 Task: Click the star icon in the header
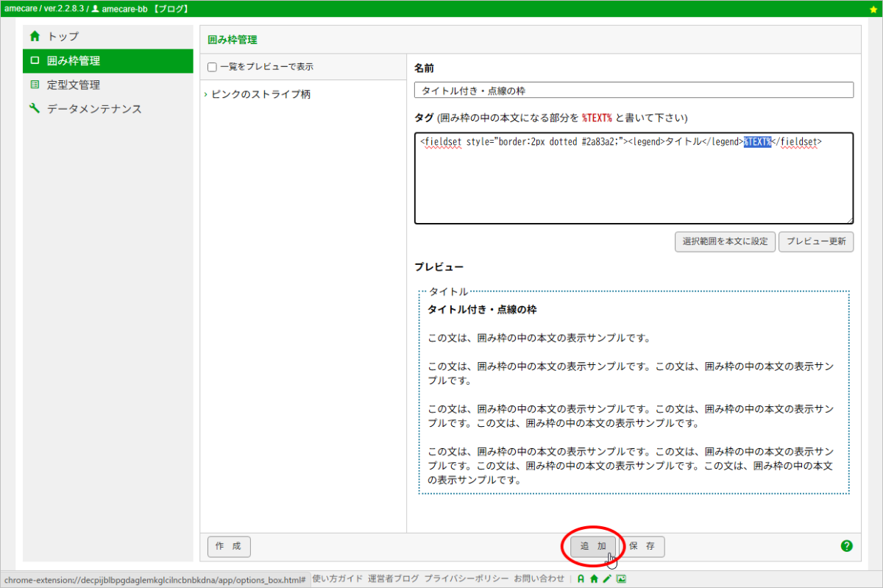coord(873,9)
